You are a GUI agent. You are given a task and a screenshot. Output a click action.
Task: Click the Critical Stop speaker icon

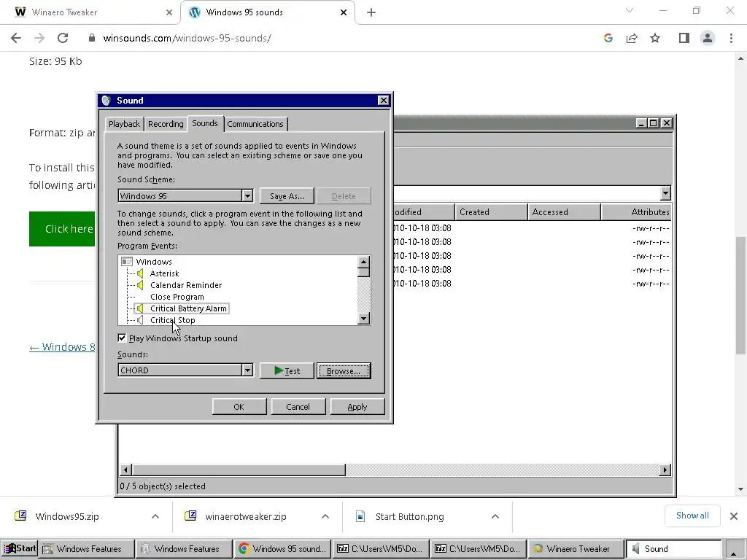[140, 320]
